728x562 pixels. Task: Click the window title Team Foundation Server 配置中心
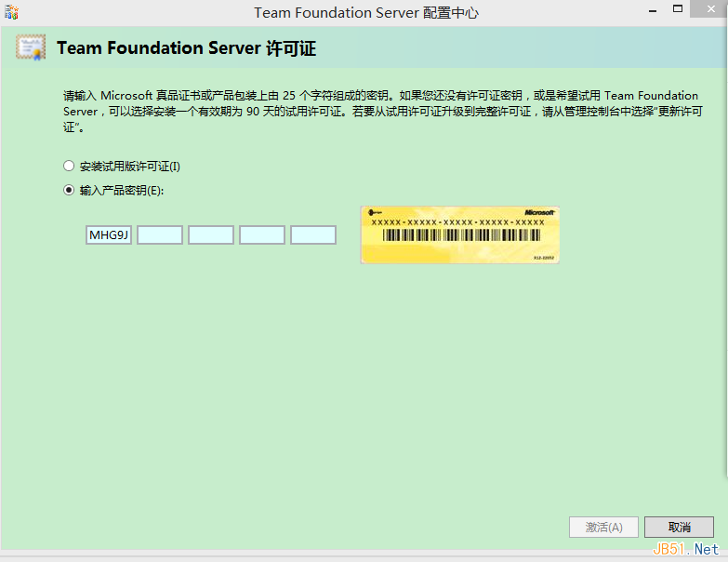click(366, 12)
